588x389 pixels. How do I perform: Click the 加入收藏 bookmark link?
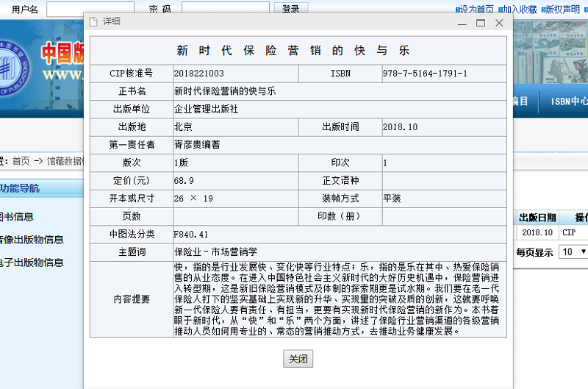pyautogui.click(x=519, y=9)
